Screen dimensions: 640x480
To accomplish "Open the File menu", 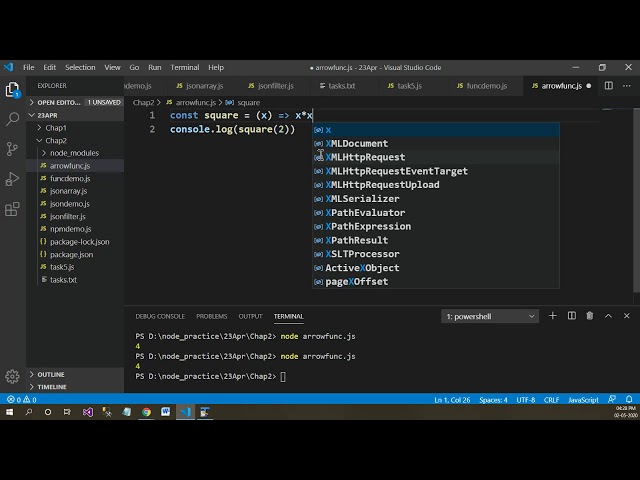I will 29,67.
